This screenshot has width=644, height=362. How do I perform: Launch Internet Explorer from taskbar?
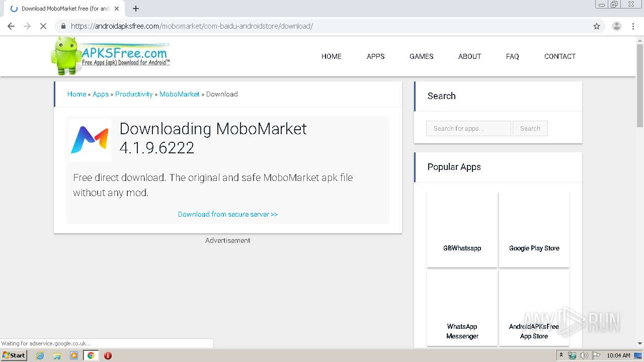click(x=40, y=355)
